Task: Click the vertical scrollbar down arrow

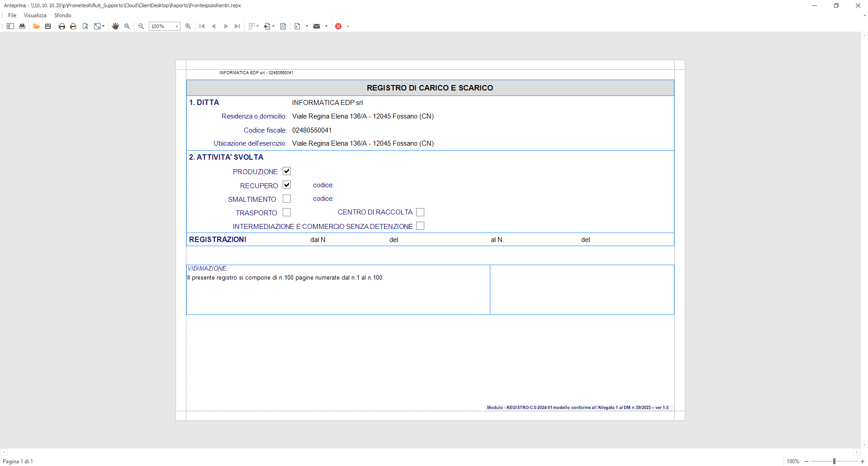Action: (x=864, y=444)
